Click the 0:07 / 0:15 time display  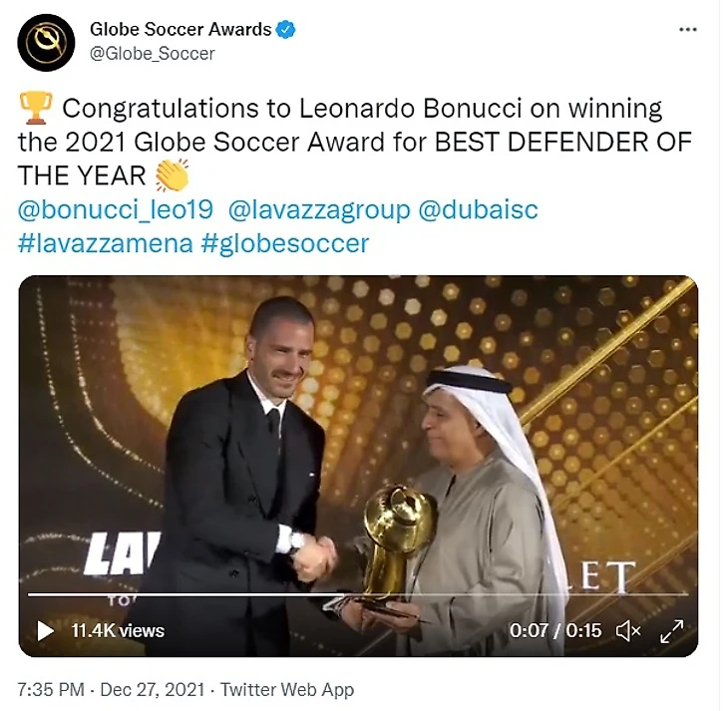click(555, 630)
